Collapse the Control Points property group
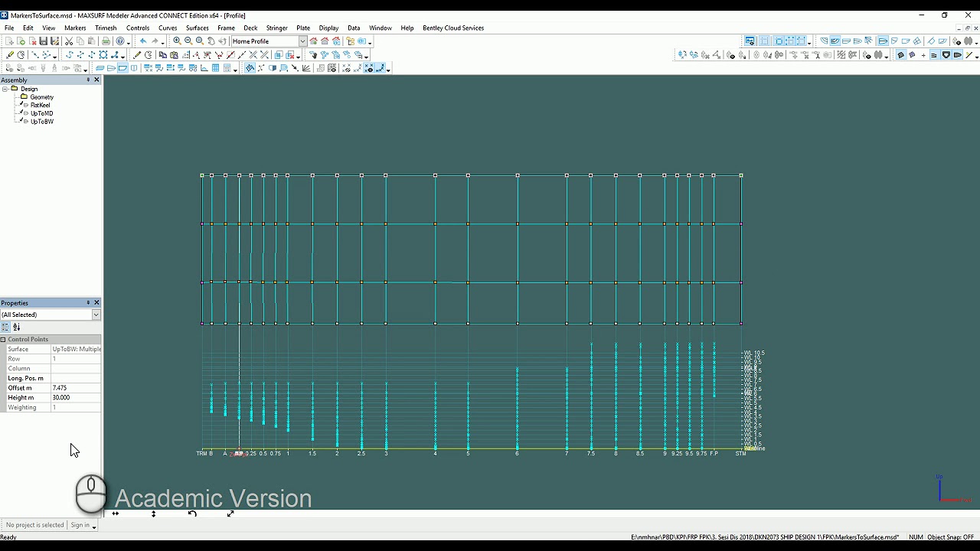Viewport: 980px width, 551px height. [x=3, y=339]
